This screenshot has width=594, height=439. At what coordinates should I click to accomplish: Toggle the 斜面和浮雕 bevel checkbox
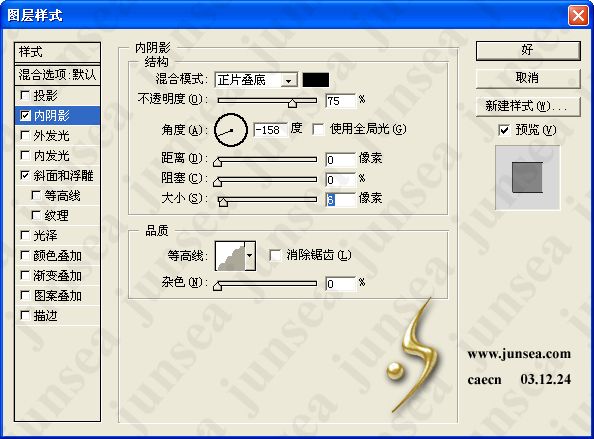click(25, 175)
